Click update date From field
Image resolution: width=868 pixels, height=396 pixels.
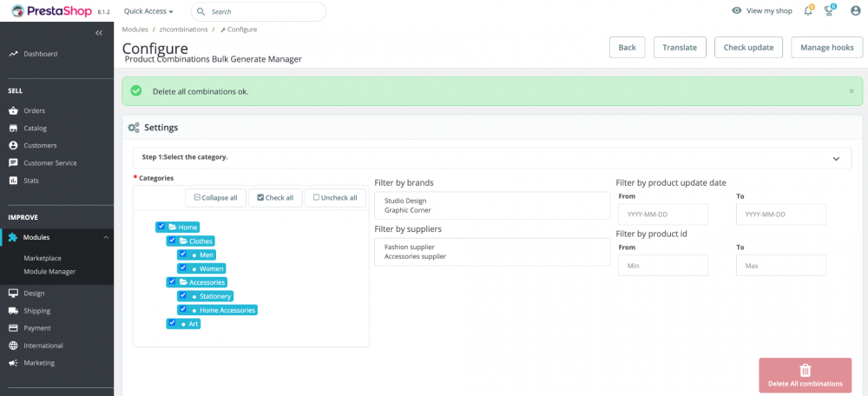tap(663, 214)
